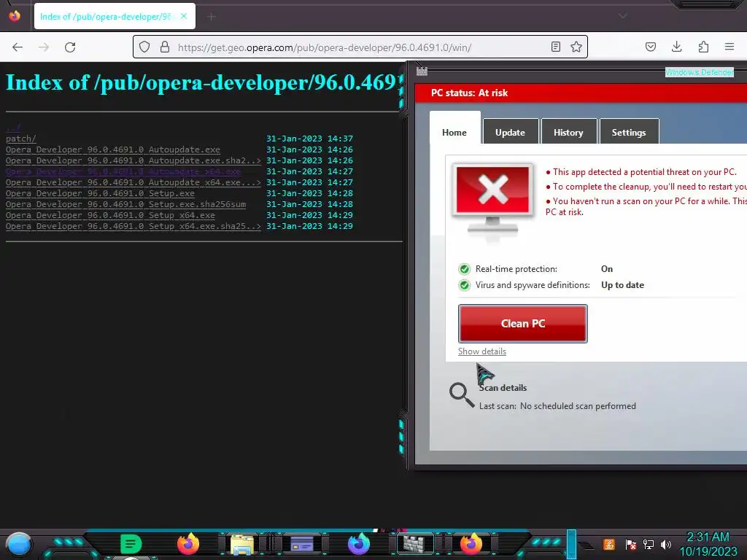Click the Scan details magnifier icon

click(x=461, y=395)
